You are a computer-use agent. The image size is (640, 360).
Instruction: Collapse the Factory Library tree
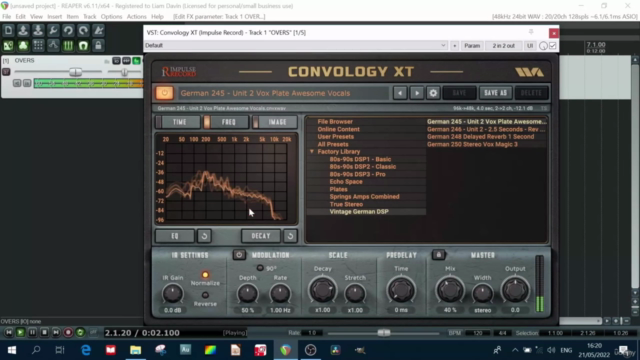312,151
